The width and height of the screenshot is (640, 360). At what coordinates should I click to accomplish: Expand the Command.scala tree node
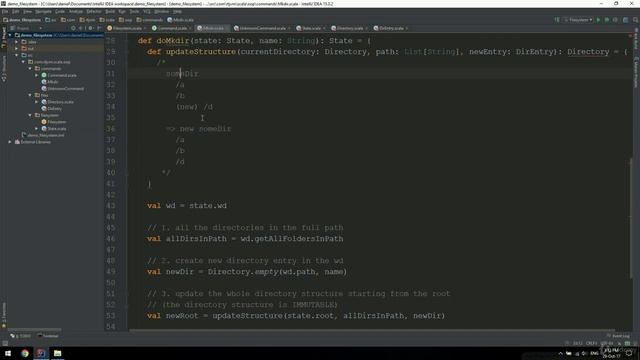click(x=37, y=75)
